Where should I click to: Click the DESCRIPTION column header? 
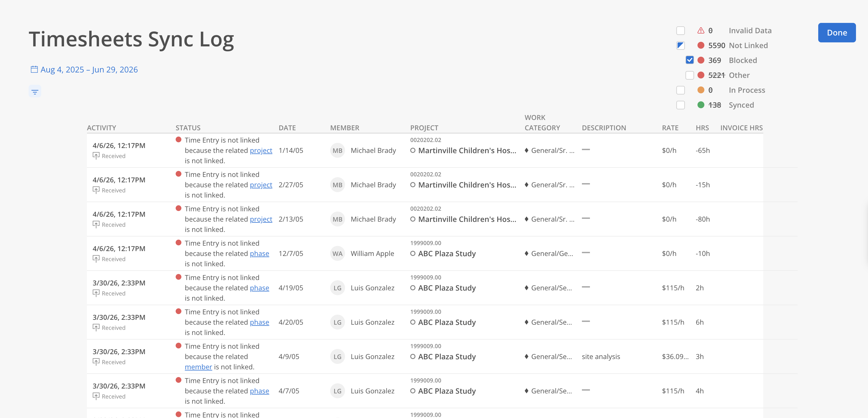pos(604,128)
